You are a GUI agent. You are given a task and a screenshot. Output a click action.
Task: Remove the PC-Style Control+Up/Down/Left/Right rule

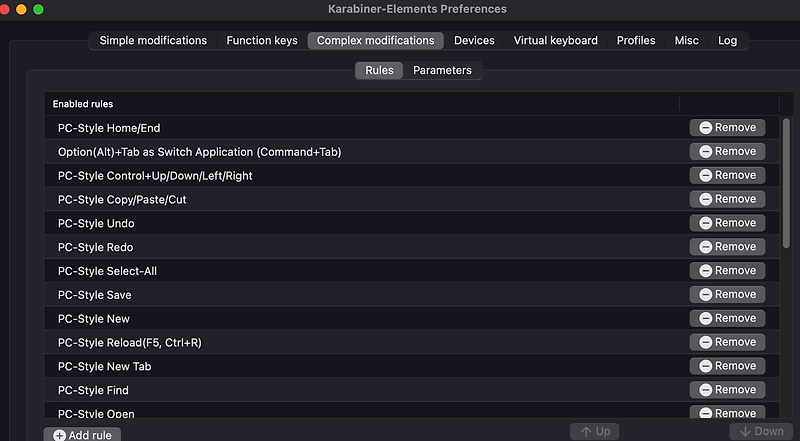(x=727, y=175)
